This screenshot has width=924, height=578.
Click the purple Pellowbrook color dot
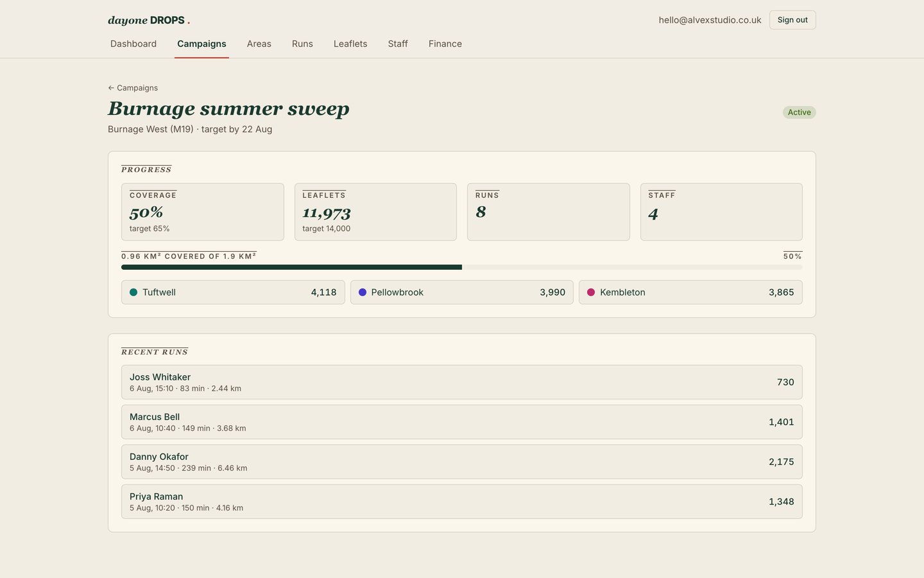[x=363, y=292]
